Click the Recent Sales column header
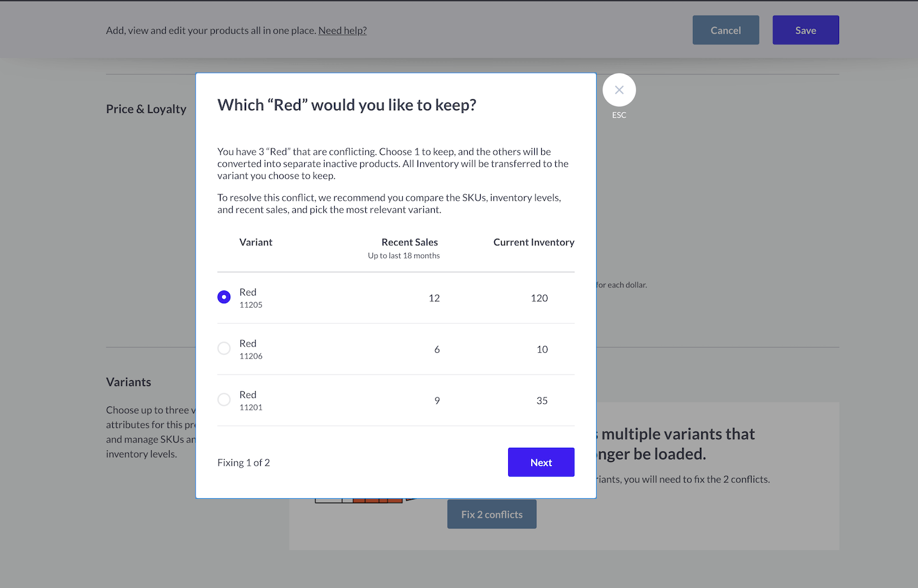 click(409, 243)
